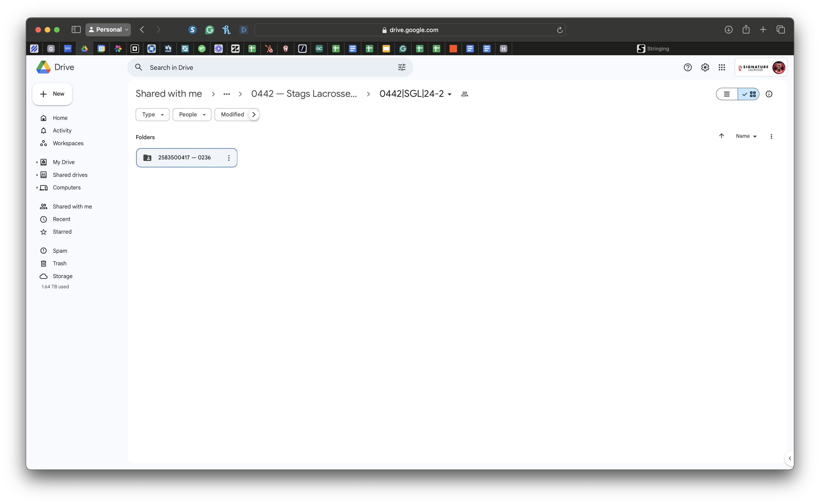Reverse sort direction arrow
820x504 pixels.
click(721, 136)
